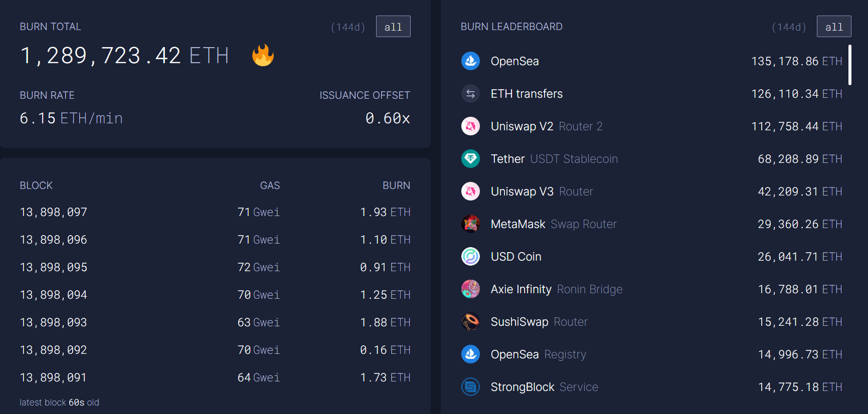Click the Tether USDT logo icon

tap(470, 159)
